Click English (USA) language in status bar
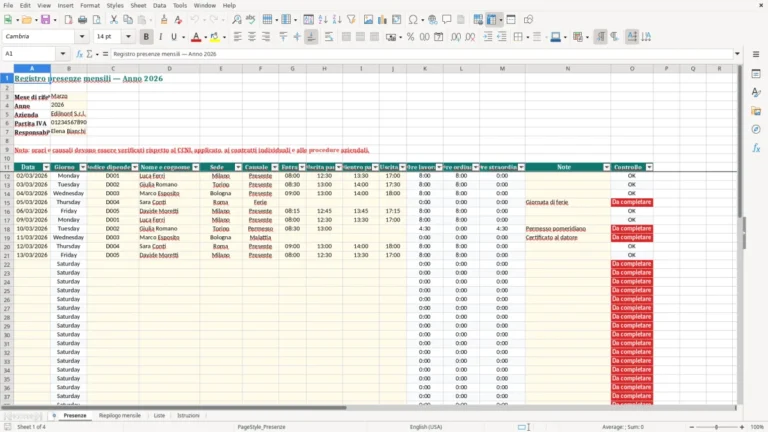Viewport: 768px width, 432px height. click(x=426, y=427)
